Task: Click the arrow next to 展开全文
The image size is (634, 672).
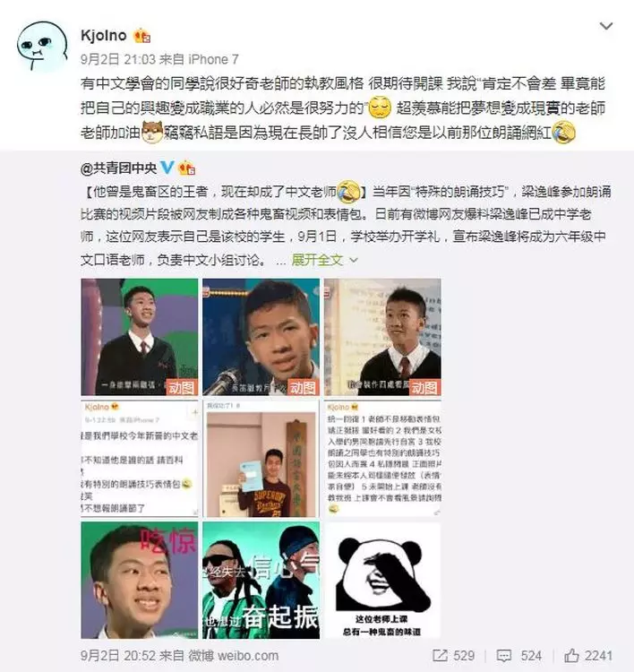Action: [x=354, y=260]
